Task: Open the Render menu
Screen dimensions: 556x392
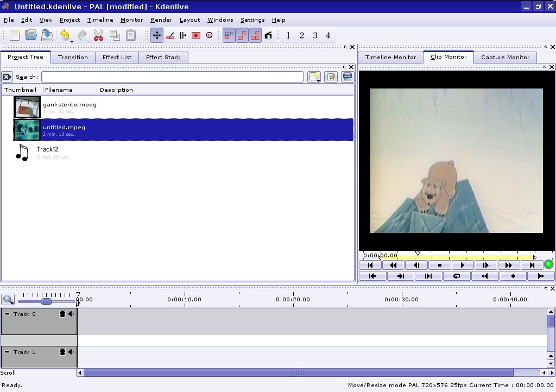Action: coord(161,20)
